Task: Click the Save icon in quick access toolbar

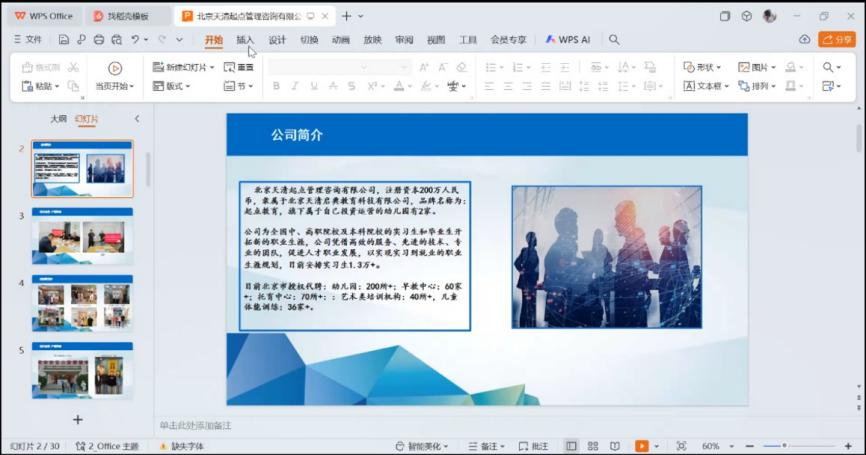Action: point(64,40)
